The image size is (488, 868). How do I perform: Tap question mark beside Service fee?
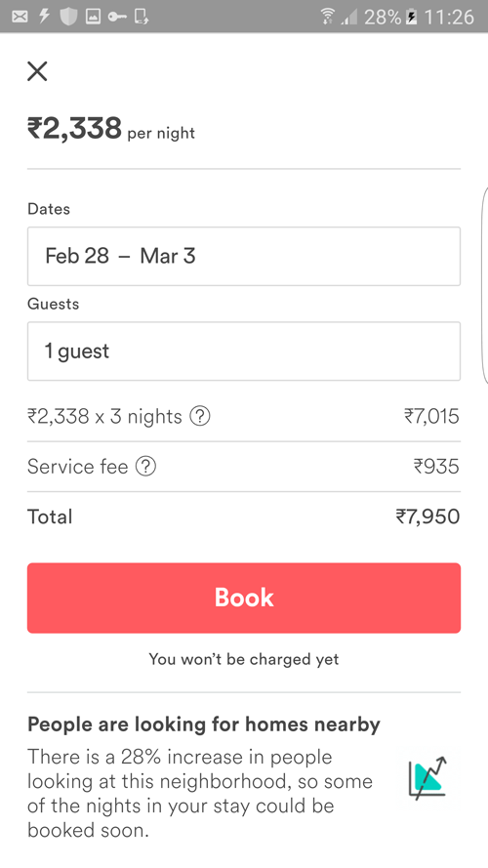tap(145, 466)
